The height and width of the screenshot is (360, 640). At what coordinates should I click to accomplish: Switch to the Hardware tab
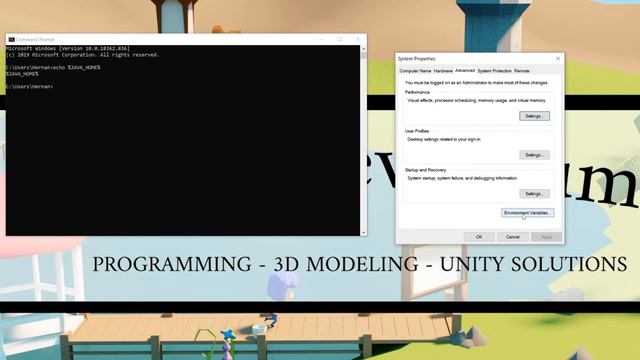[x=443, y=71]
